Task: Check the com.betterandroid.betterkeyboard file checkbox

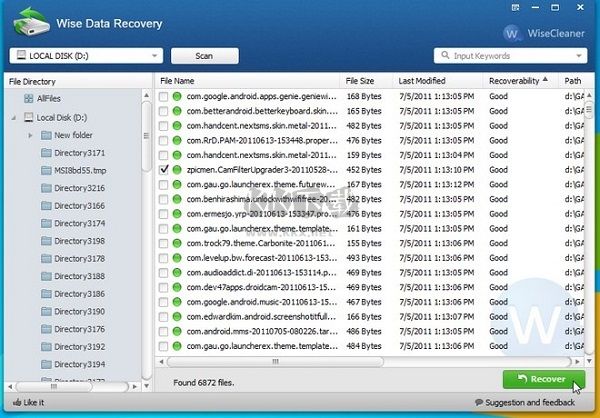Action: [164, 111]
